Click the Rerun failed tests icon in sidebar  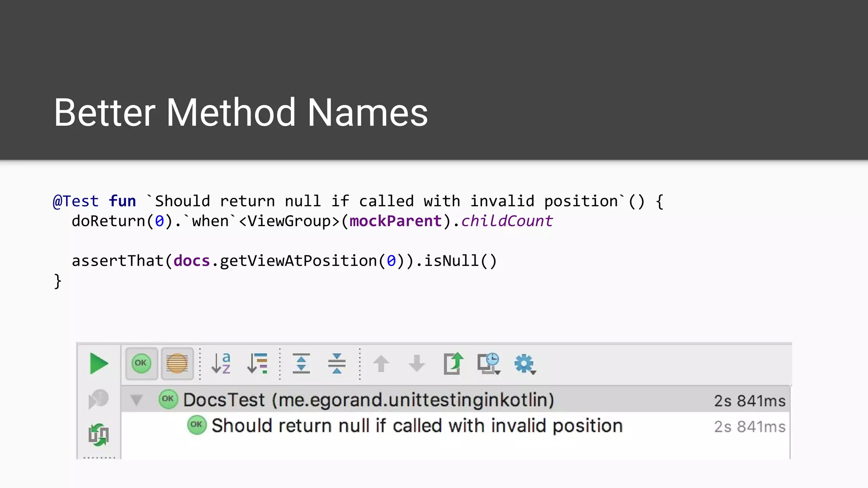click(x=98, y=399)
